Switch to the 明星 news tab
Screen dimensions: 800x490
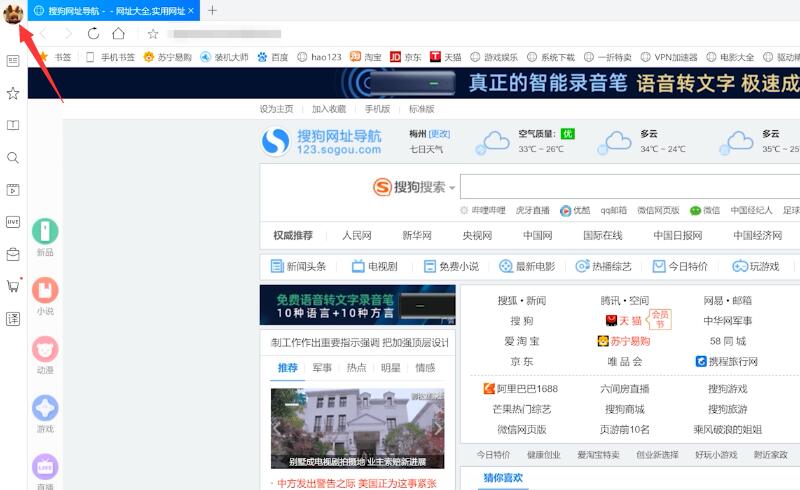391,368
